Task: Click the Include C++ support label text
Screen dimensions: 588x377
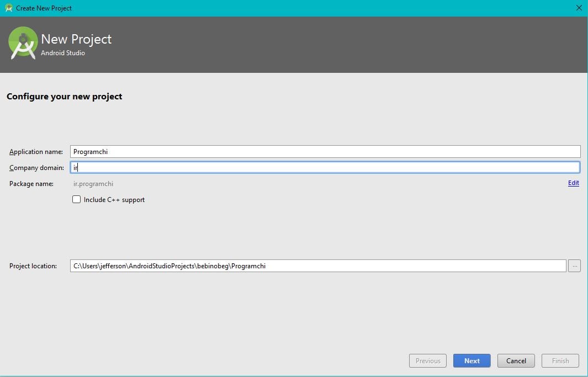Action: point(114,200)
